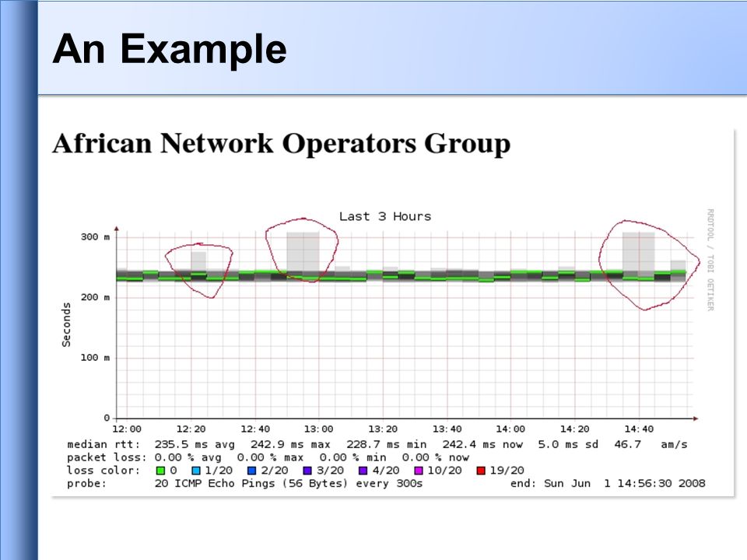Click the '12:20' time axis label
Image resolution: width=747 pixels, height=560 pixels.
[x=191, y=429]
